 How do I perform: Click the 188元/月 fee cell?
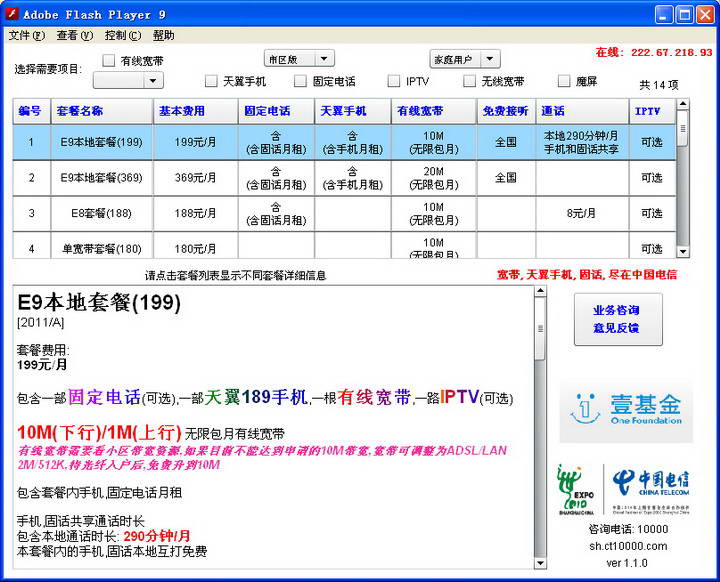pyautogui.click(x=196, y=214)
